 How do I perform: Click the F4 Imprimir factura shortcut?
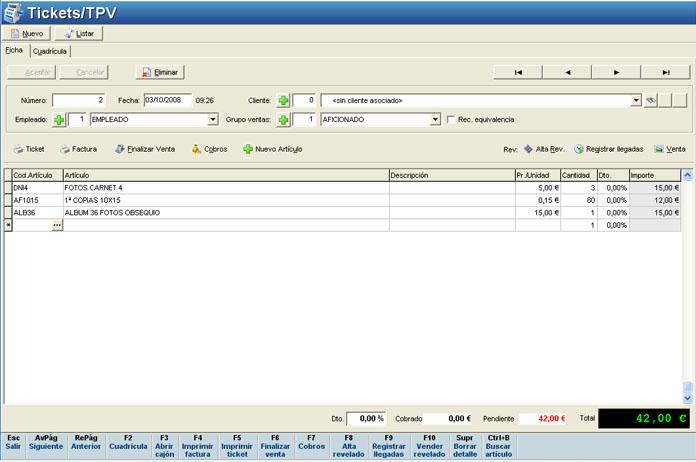coord(198,446)
